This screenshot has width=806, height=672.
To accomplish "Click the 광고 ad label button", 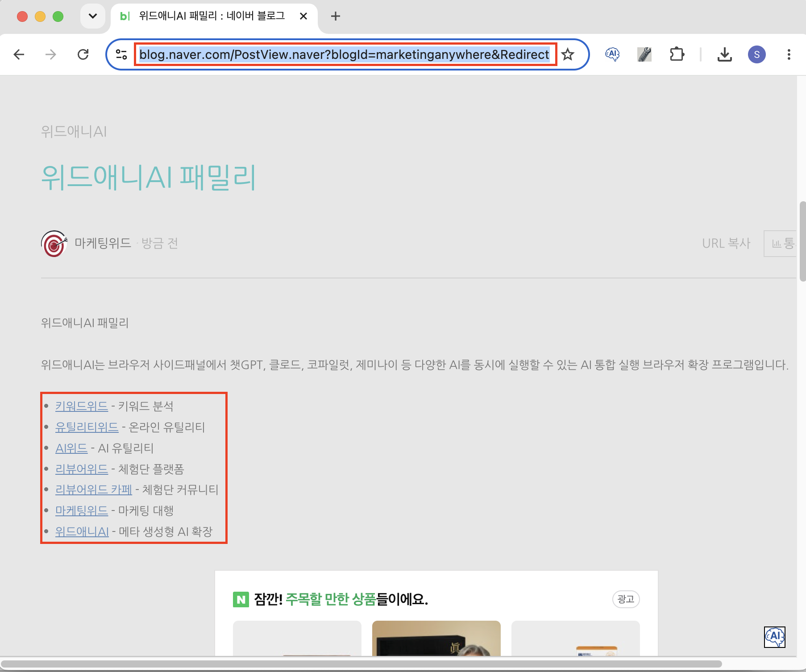I will [626, 599].
